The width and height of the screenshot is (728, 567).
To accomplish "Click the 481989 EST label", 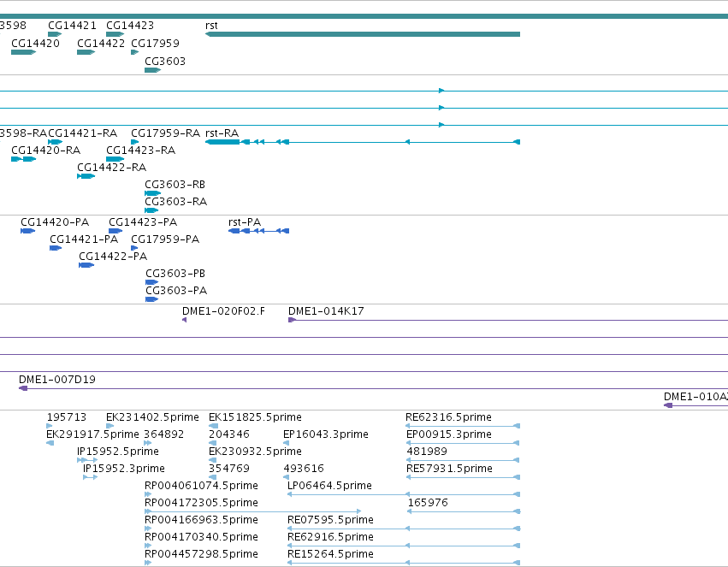I will [x=427, y=452].
